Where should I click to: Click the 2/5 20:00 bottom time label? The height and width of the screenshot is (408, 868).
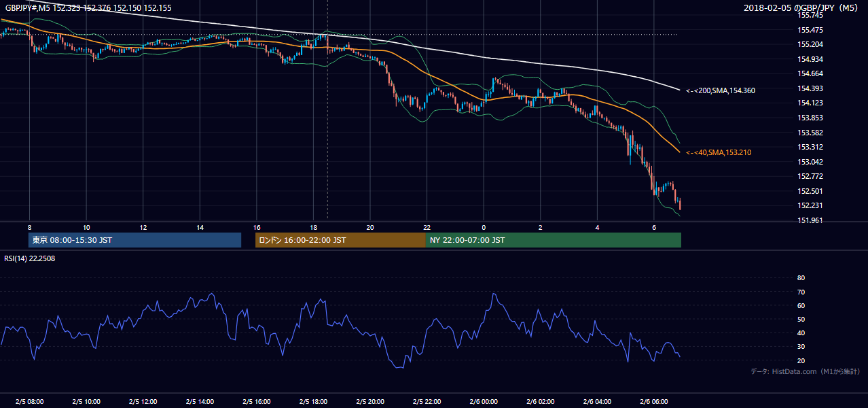pos(369,402)
